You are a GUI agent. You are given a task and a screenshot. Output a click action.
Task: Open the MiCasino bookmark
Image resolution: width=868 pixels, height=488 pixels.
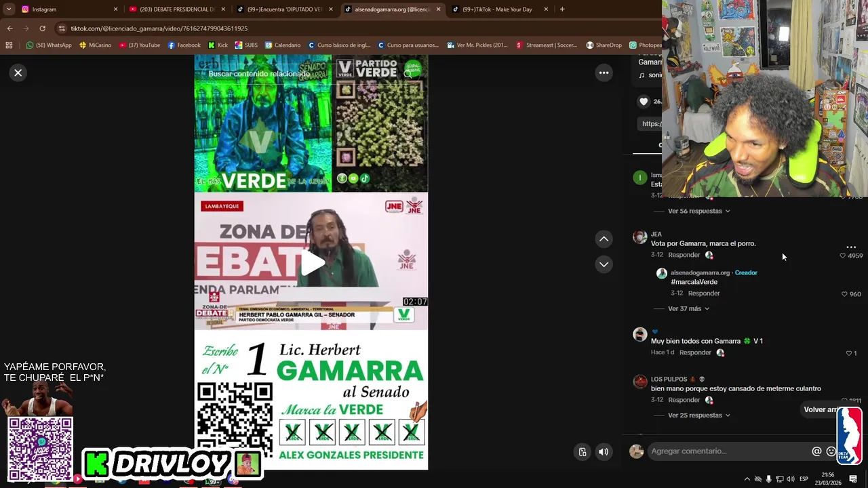tap(95, 45)
